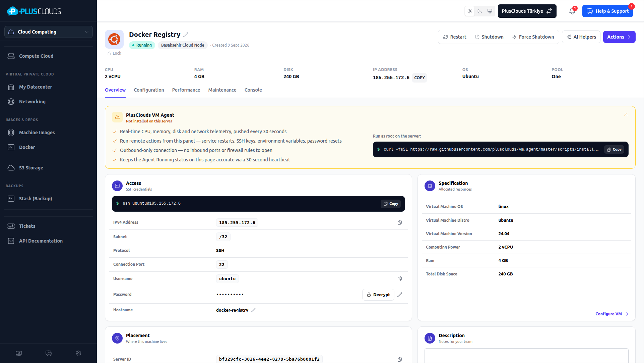Select system theme monitor icon
Image resolution: width=644 pixels, height=363 pixels.
tap(490, 11)
